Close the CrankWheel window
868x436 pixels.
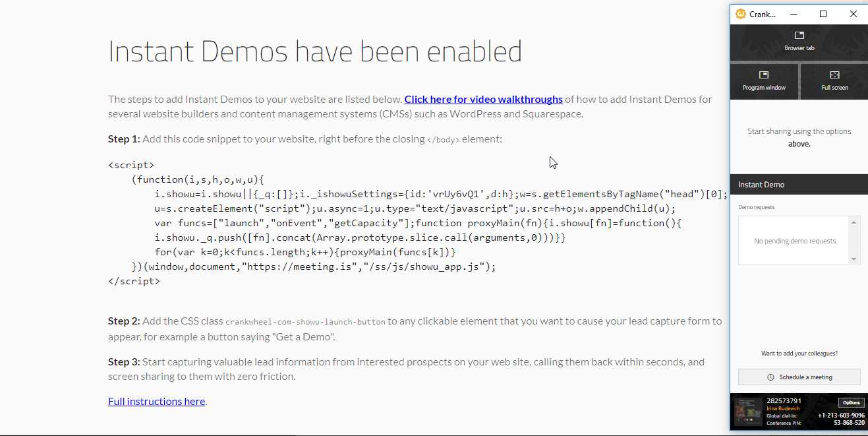[854, 14]
